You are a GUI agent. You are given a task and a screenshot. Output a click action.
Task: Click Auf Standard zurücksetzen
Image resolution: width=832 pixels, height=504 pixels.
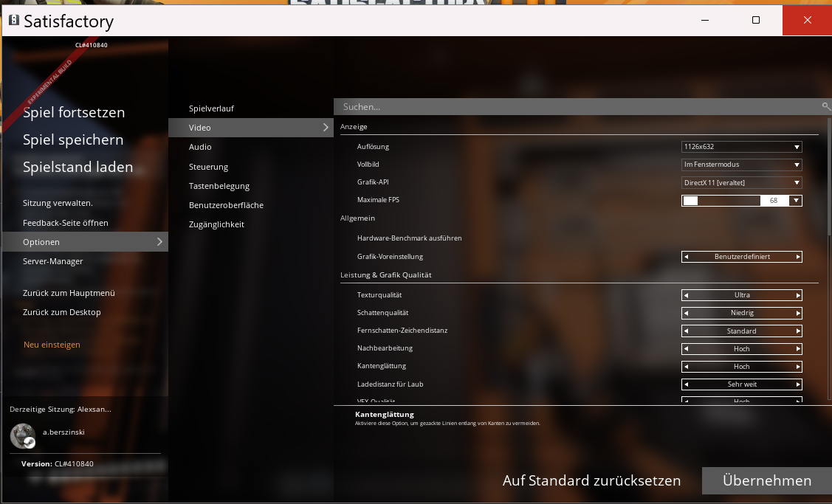(591, 480)
